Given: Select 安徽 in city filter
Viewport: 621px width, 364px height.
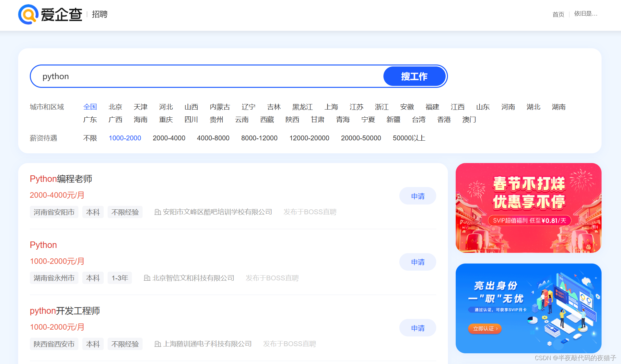Looking at the screenshot, I should [407, 107].
